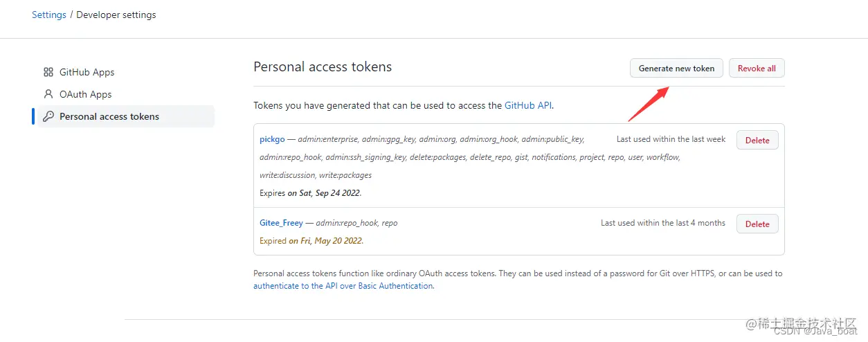Open the GitHub API link
This screenshot has height=342, width=868.
coord(528,106)
